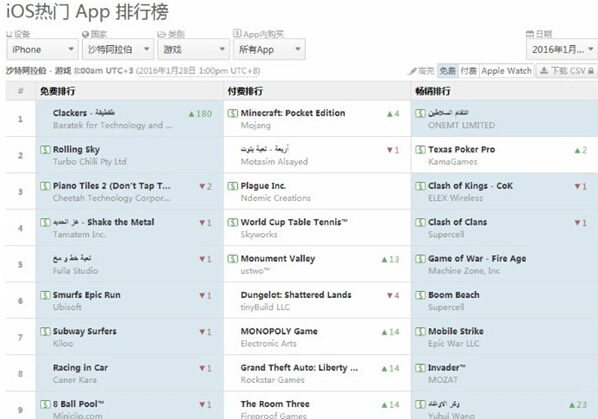Click the 免费排行 column header

point(58,91)
